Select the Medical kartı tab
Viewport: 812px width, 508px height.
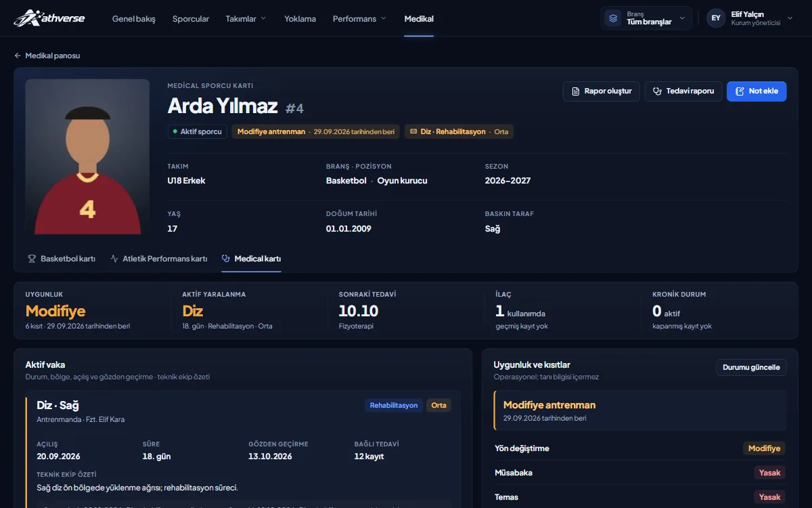click(251, 259)
